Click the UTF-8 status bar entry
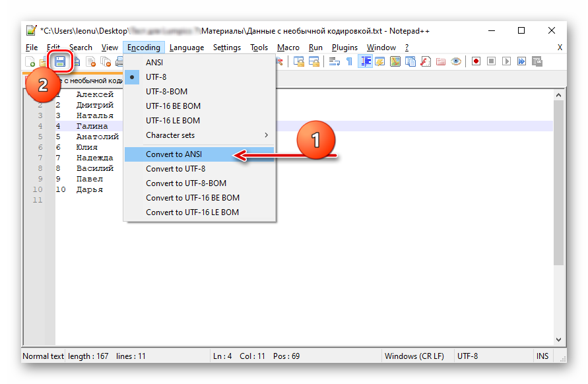The width and height of the screenshot is (588, 384). tap(468, 356)
